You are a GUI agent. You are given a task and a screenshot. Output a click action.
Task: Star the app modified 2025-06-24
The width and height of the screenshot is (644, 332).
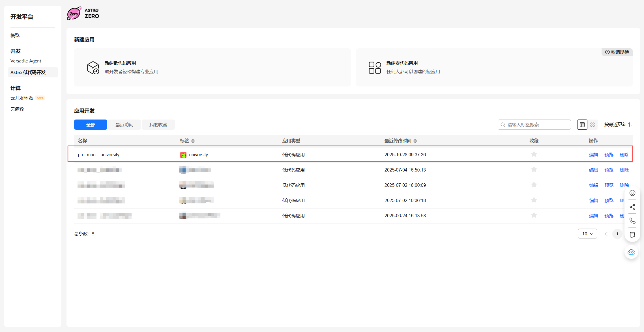click(534, 215)
